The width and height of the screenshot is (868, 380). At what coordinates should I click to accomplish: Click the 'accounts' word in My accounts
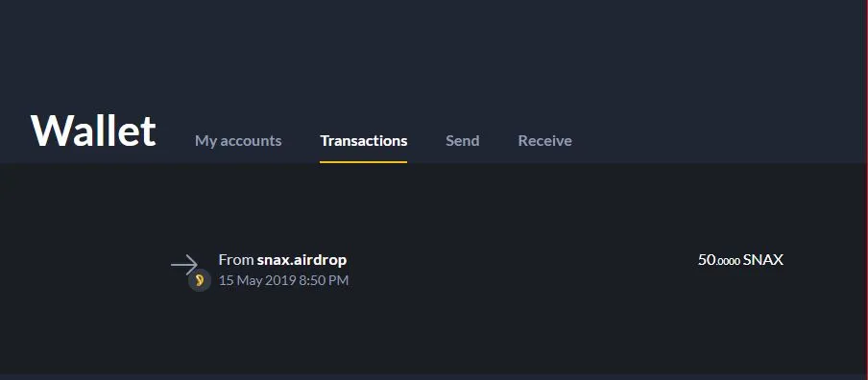point(251,141)
